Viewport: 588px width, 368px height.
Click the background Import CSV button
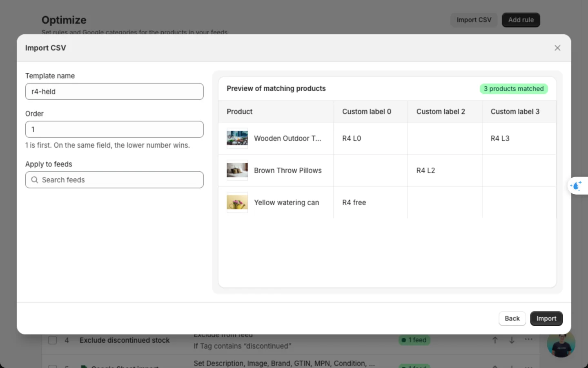(x=474, y=20)
